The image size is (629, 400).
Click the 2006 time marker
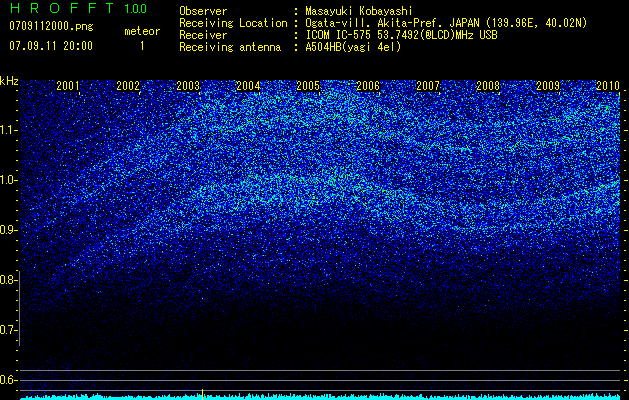(368, 86)
